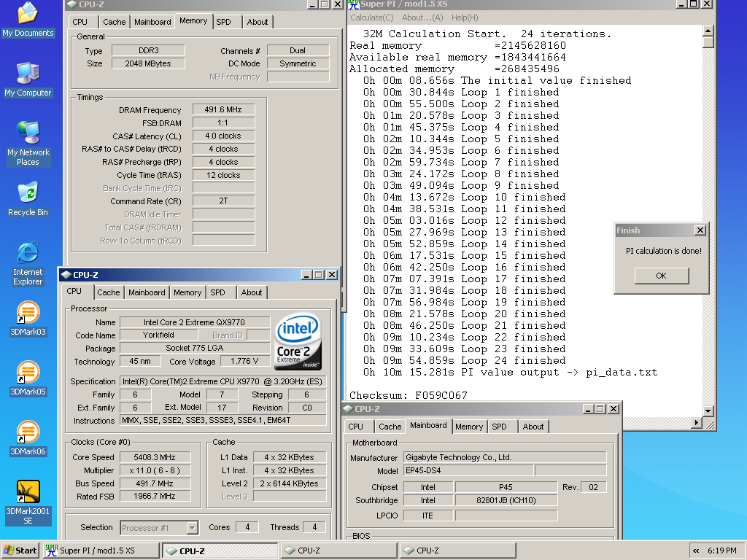This screenshot has height=560, width=747.
Task: Expand hidden system tray icons chevron
Action: (x=696, y=551)
